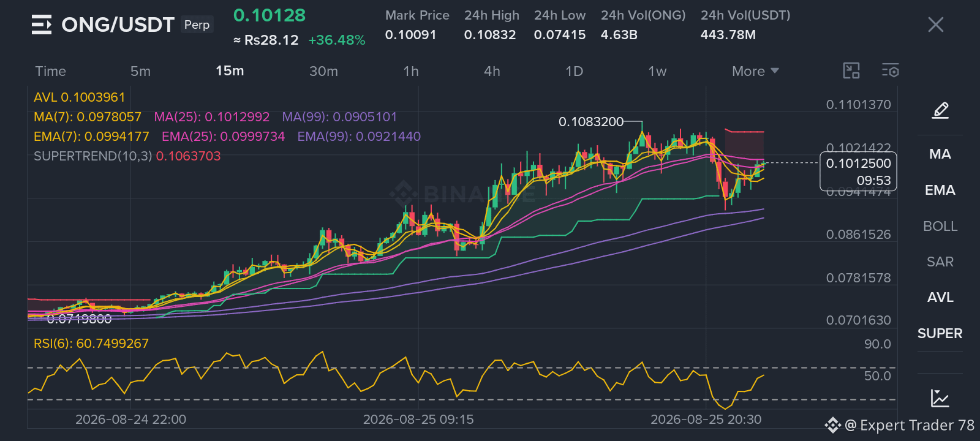Toggle the MA indicator
The height and width of the screenshot is (441, 980).
click(x=940, y=154)
